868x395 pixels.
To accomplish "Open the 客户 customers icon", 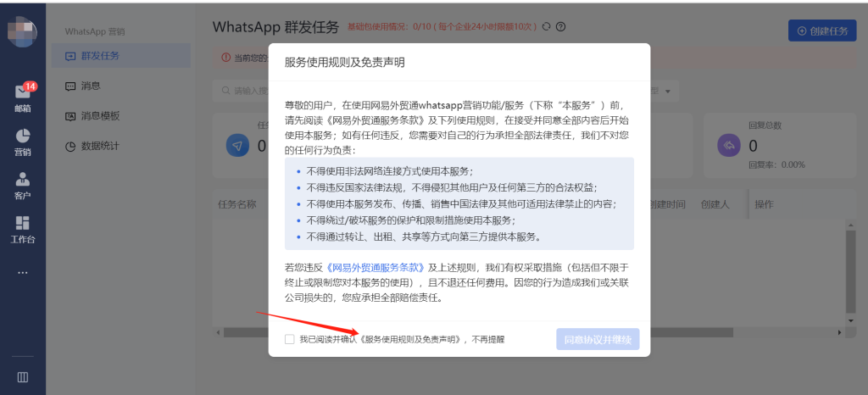I will [x=22, y=185].
